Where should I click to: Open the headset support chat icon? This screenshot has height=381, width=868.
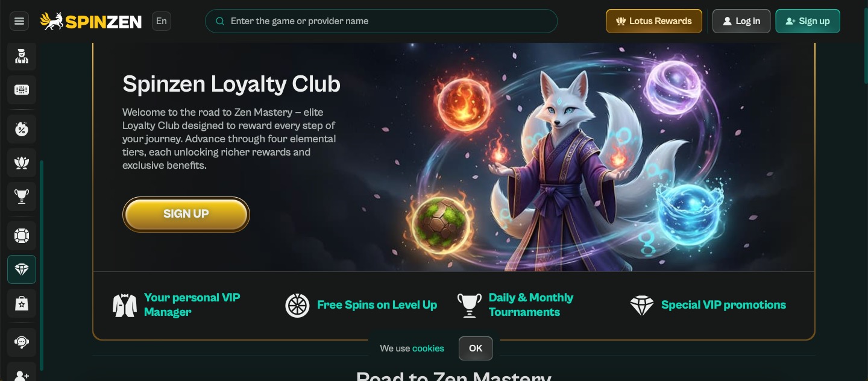pos(22,342)
